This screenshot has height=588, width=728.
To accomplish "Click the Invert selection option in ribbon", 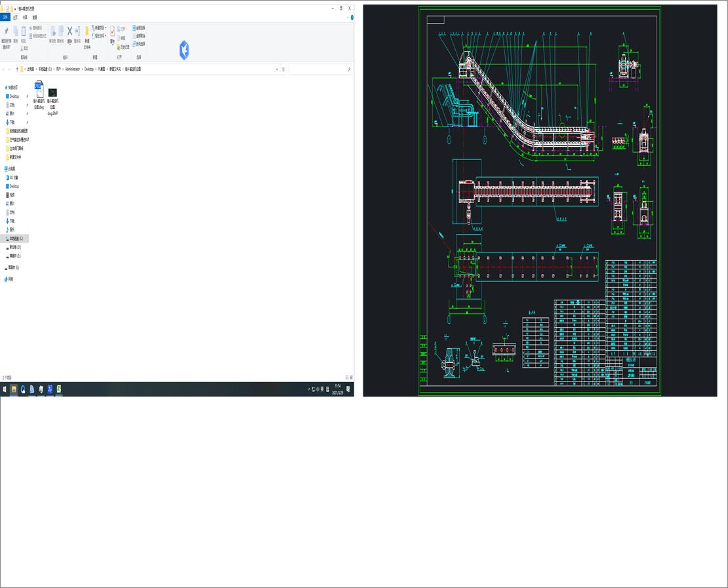I will [x=139, y=44].
